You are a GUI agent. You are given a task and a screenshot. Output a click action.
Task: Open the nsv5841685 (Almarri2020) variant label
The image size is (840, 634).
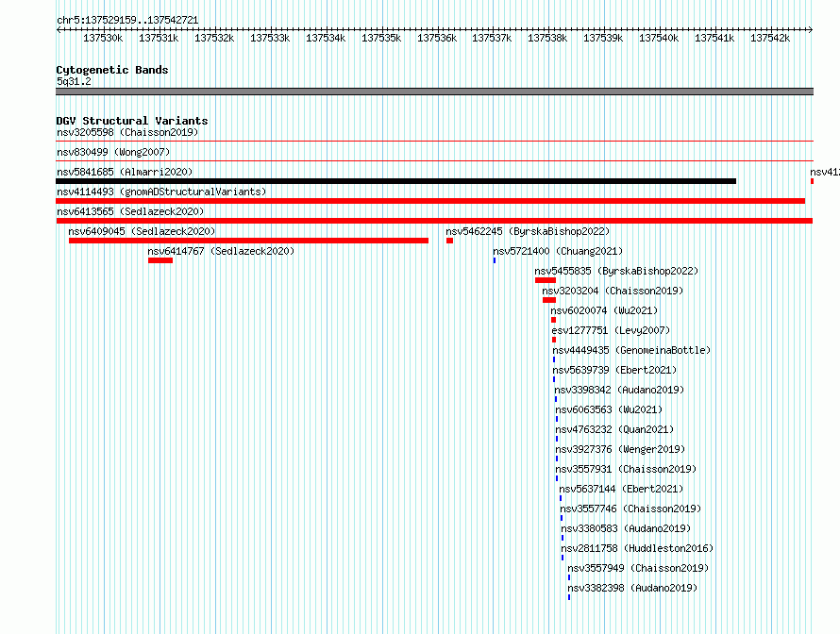click(x=125, y=172)
